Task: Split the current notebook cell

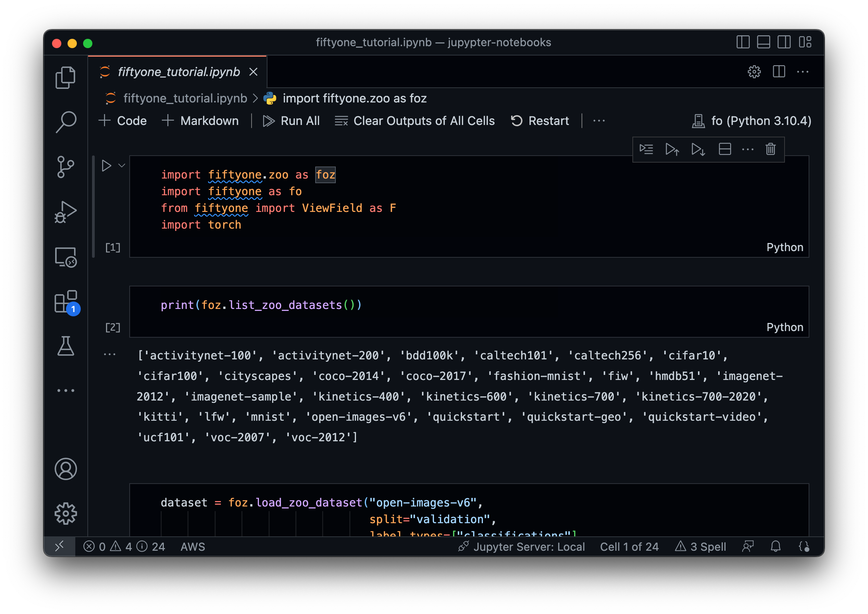Action: (725, 149)
